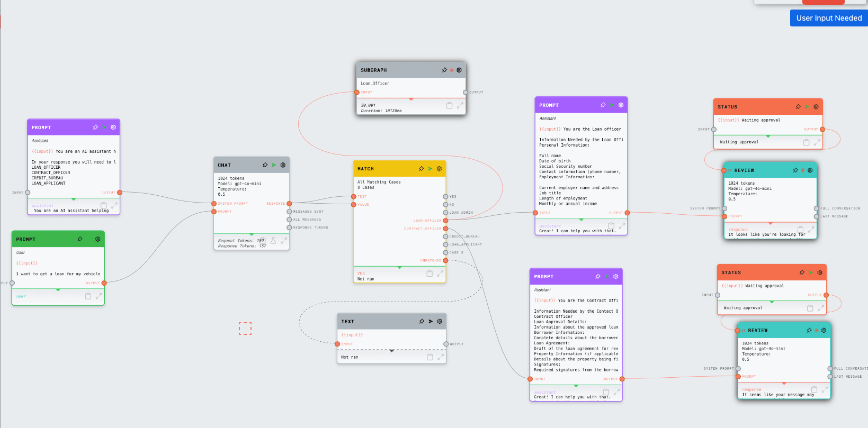Click the LOAN_OFFICER output port on Match
The width and height of the screenshot is (868, 428).
point(445,221)
